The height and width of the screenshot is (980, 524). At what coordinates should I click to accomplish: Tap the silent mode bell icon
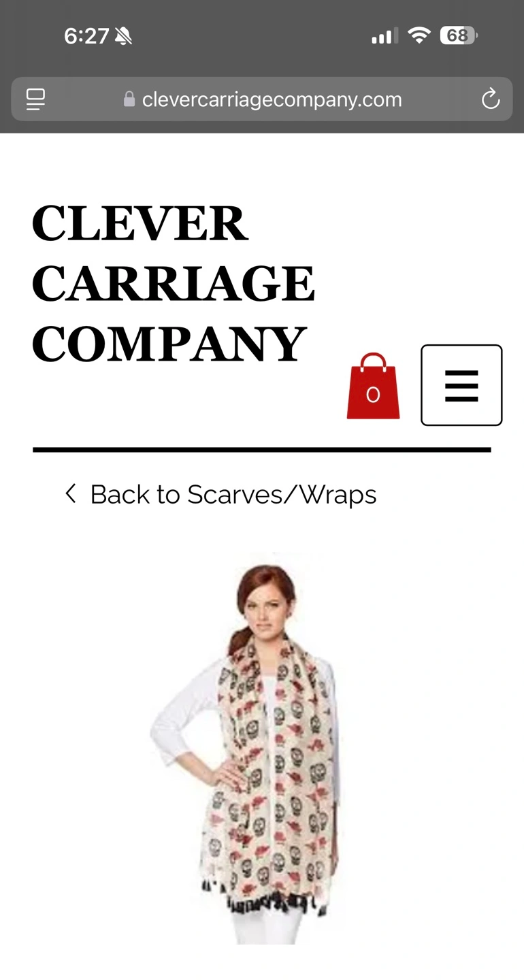click(x=123, y=36)
